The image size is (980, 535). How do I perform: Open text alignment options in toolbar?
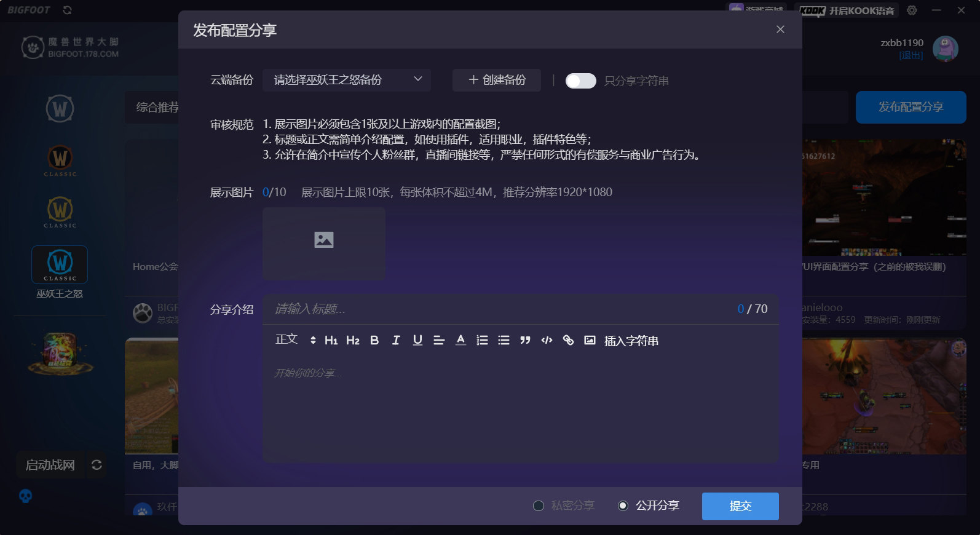(x=439, y=340)
